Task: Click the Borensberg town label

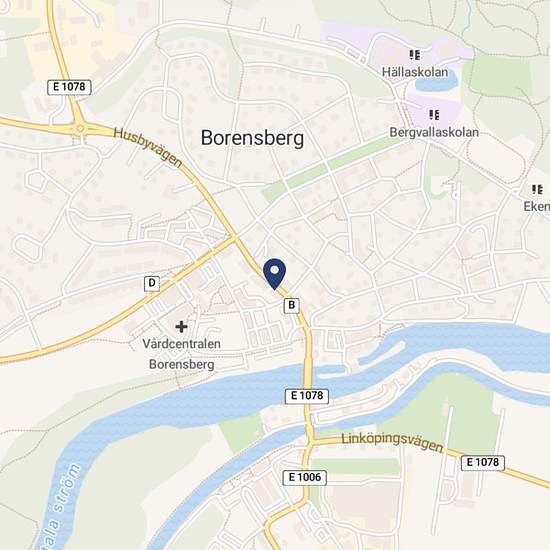Action: click(x=252, y=138)
